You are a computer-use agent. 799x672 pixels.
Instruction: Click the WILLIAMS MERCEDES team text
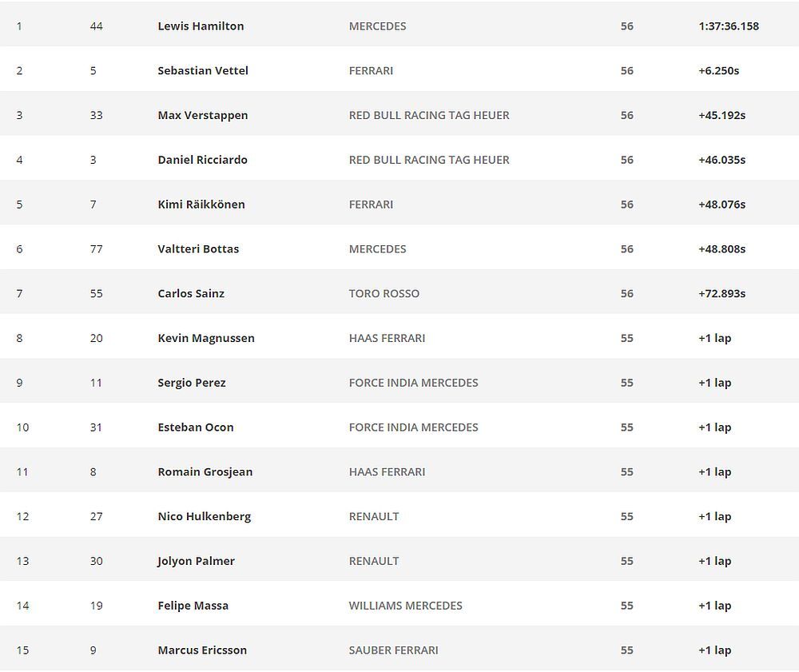tap(405, 606)
